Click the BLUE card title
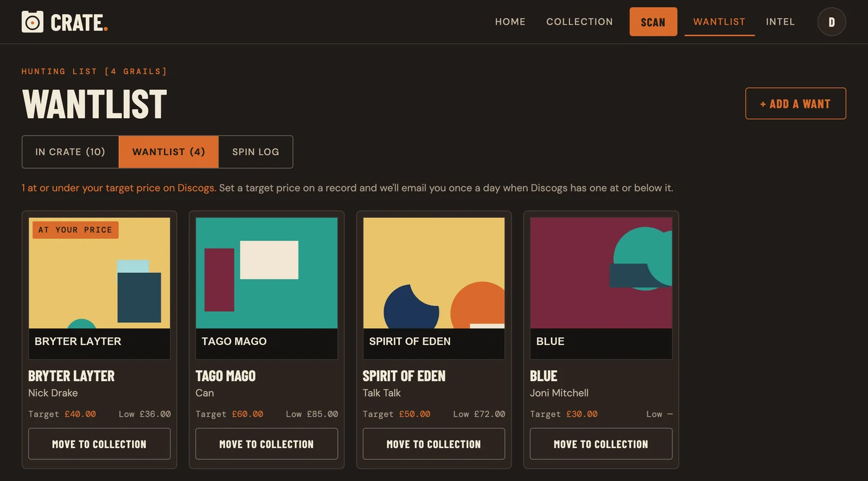868x481 pixels. [543, 376]
